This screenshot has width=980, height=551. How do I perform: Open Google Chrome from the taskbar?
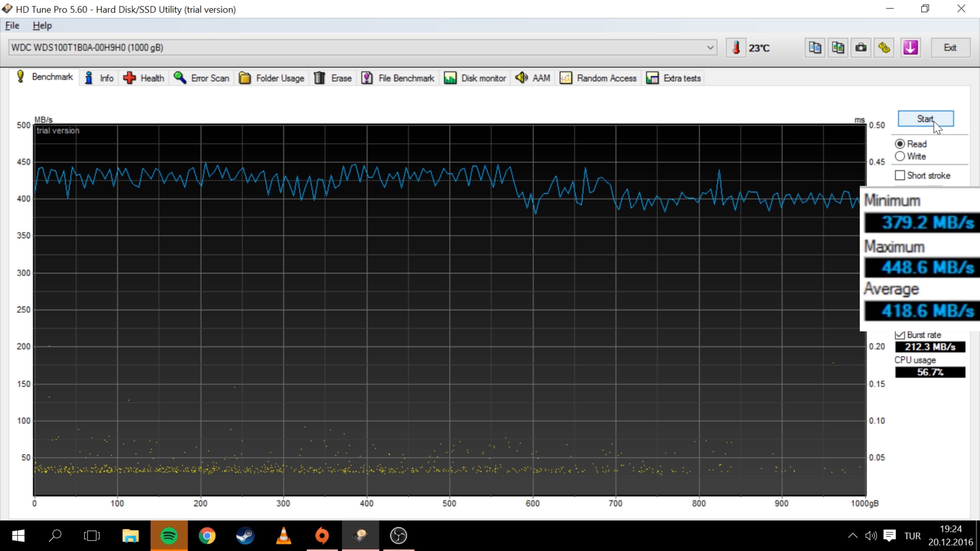click(x=207, y=536)
